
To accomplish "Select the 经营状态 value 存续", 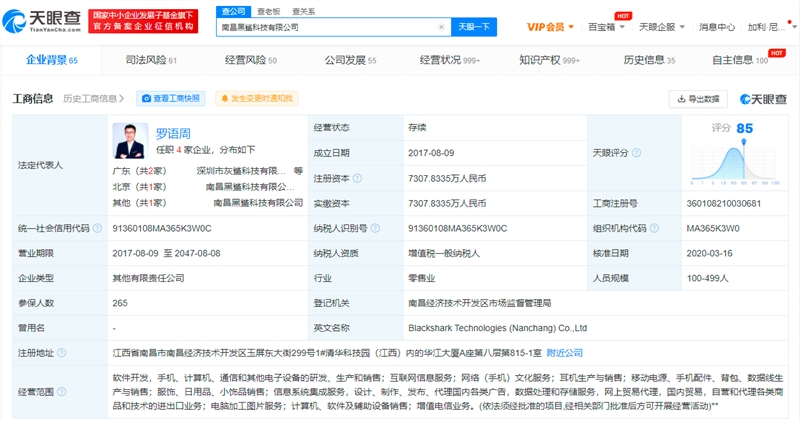I will (x=417, y=128).
